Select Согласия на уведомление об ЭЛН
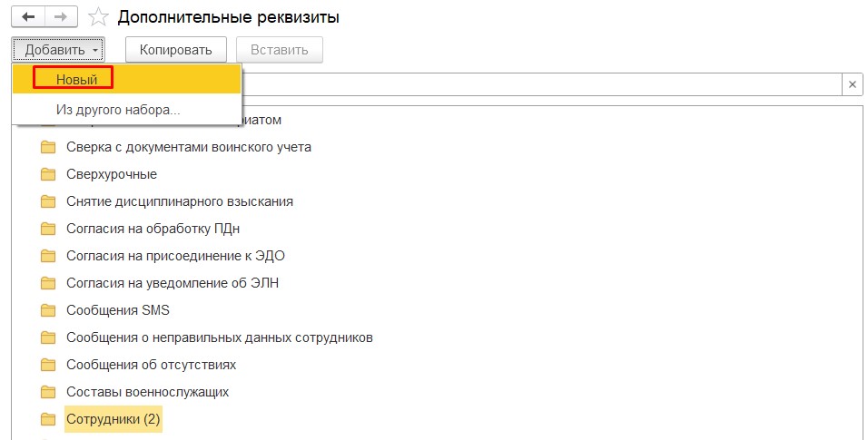The height and width of the screenshot is (440, 868). point(173,283)
